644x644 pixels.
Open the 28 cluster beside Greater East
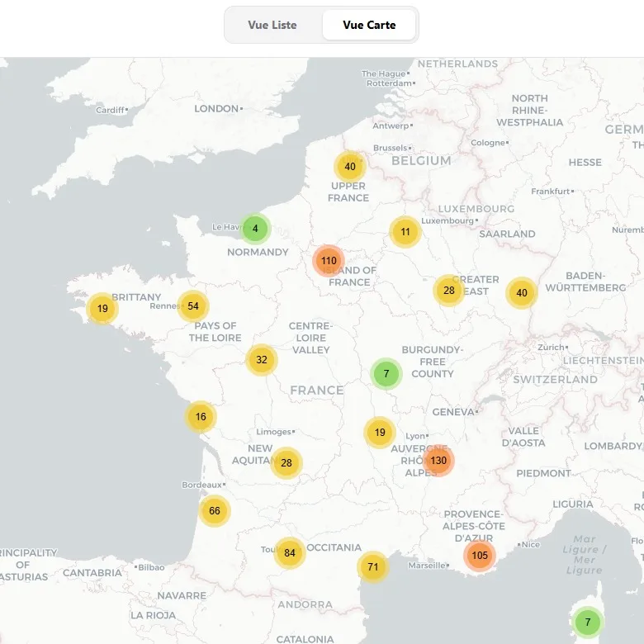tap(449, 291)
